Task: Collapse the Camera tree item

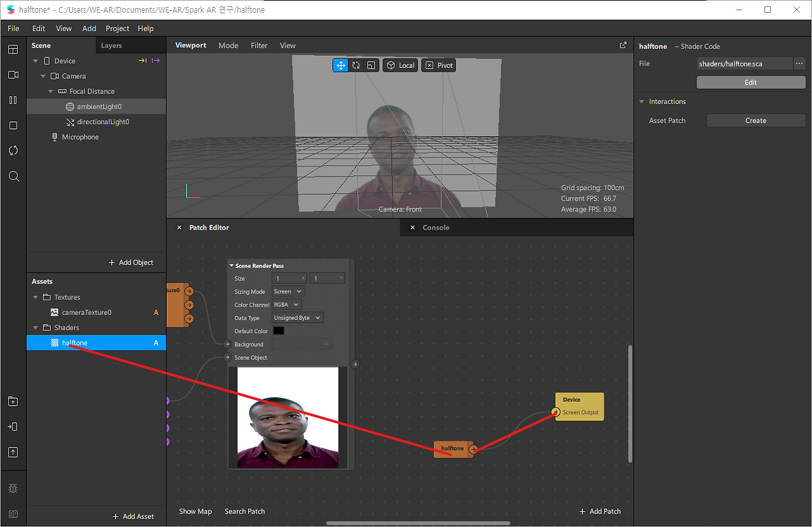Action: click(43, 76)
